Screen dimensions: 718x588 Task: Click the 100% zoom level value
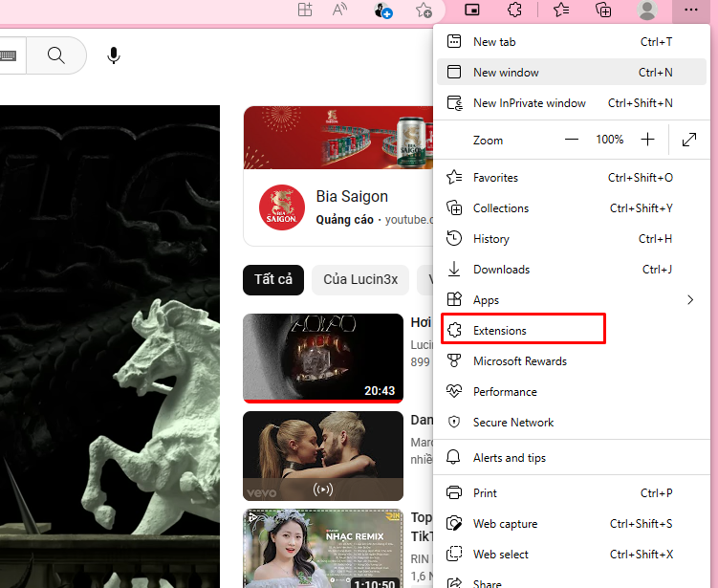point(609,140)
